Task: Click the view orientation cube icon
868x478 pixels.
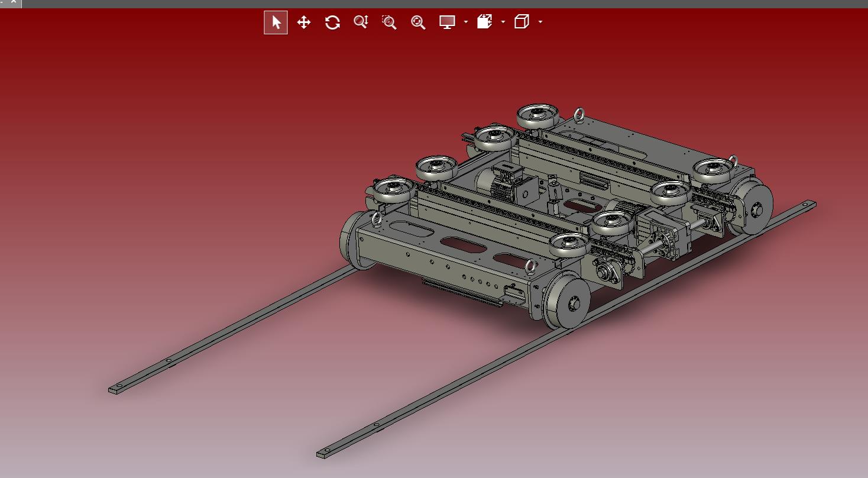Action: pyautogui.click(x=522, y=22)
